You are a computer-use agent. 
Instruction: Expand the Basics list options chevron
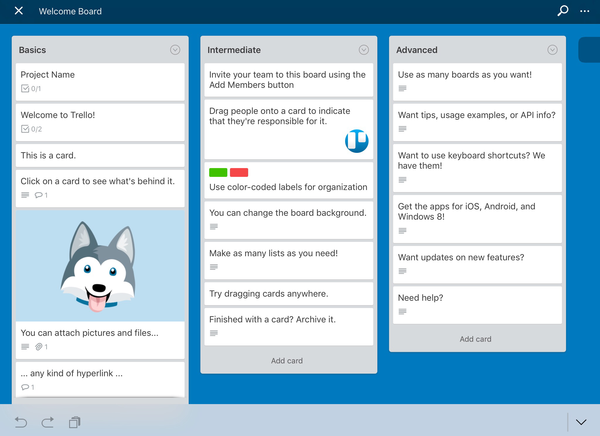(x=175, y=50)
